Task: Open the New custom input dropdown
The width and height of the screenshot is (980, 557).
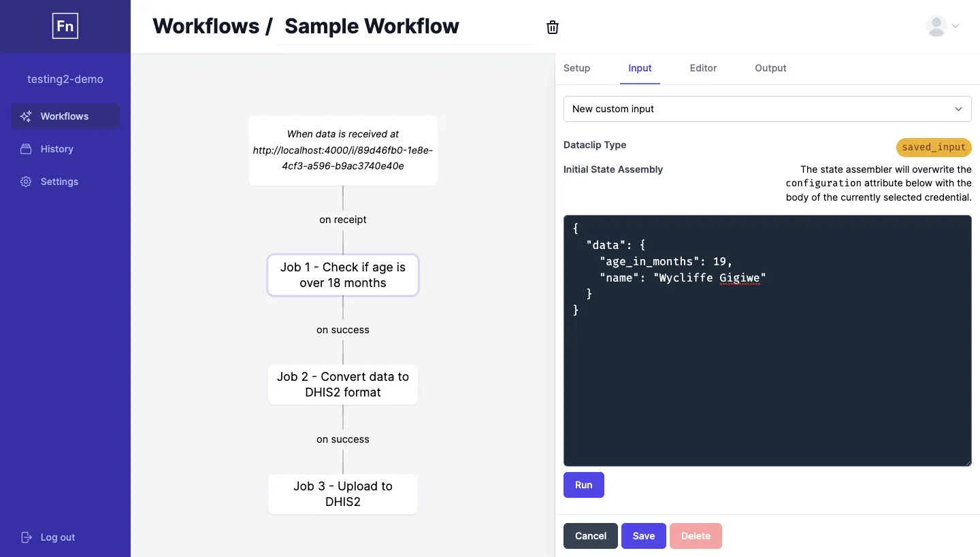Action: click(x=767, y=109)
